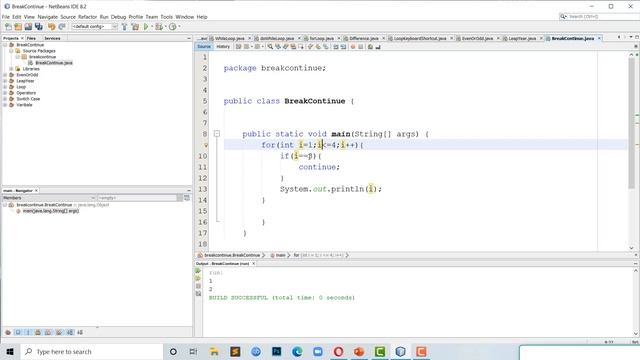
Task: Open the Tools menu
Action: pos(167,17)
